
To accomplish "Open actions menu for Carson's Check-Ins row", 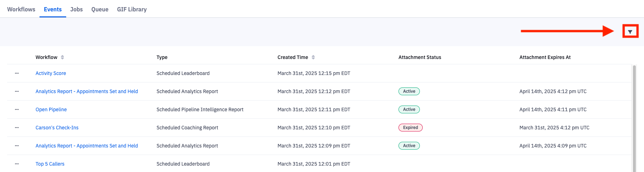I will coord(17,128).
